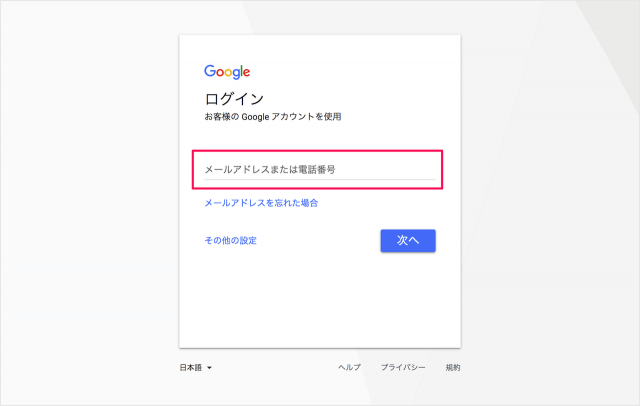Open その他の設定 options

pos(230,240)
